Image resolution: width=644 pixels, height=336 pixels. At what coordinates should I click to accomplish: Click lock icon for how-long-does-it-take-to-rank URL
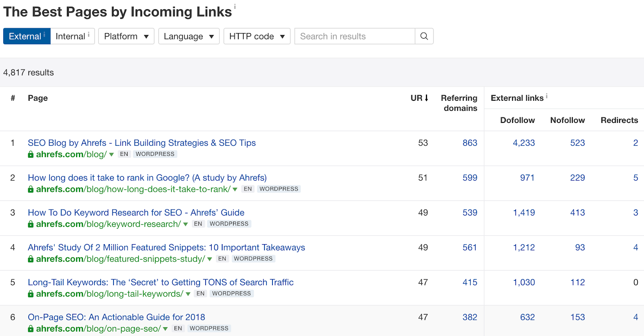coord(31,189)
